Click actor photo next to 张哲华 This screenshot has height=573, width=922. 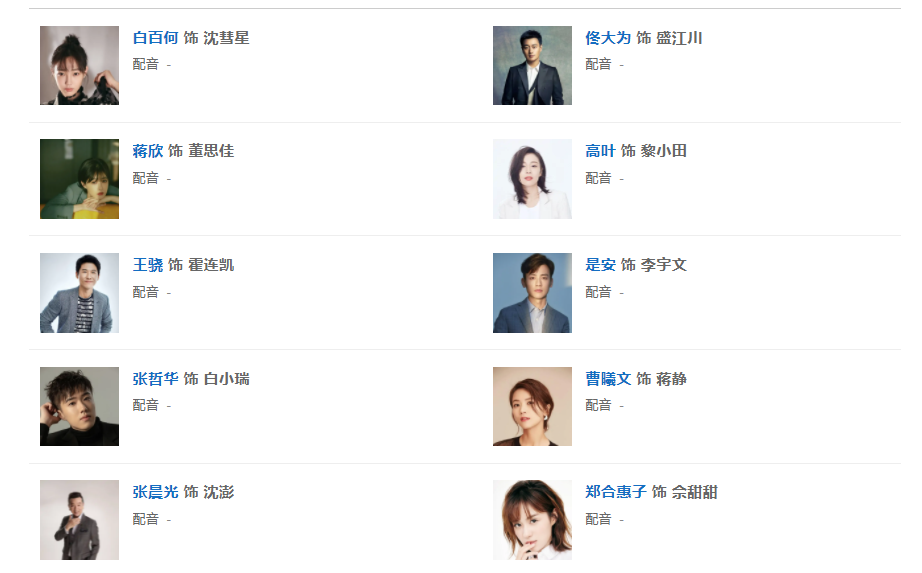click(x=79, y=406)
